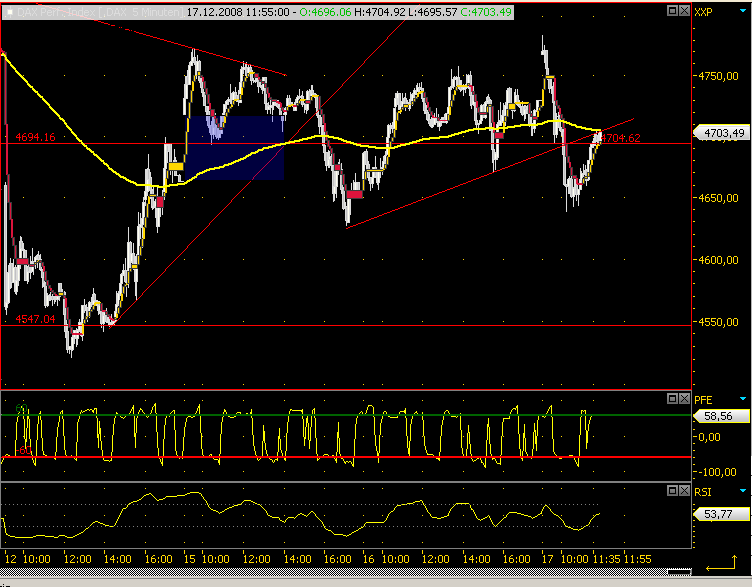Click the 4600,00 price axis label
The width and height of the screenshot is (752, 587).
718,260
